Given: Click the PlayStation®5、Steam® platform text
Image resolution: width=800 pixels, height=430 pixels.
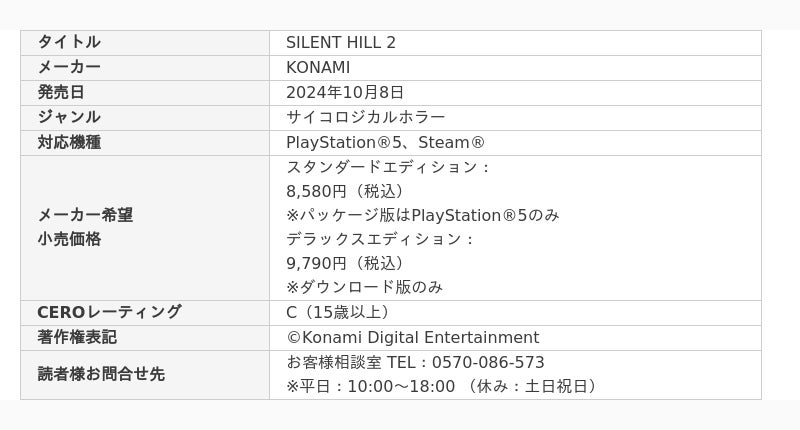Looking at the screenshot, I should click(x=386, y=142).
